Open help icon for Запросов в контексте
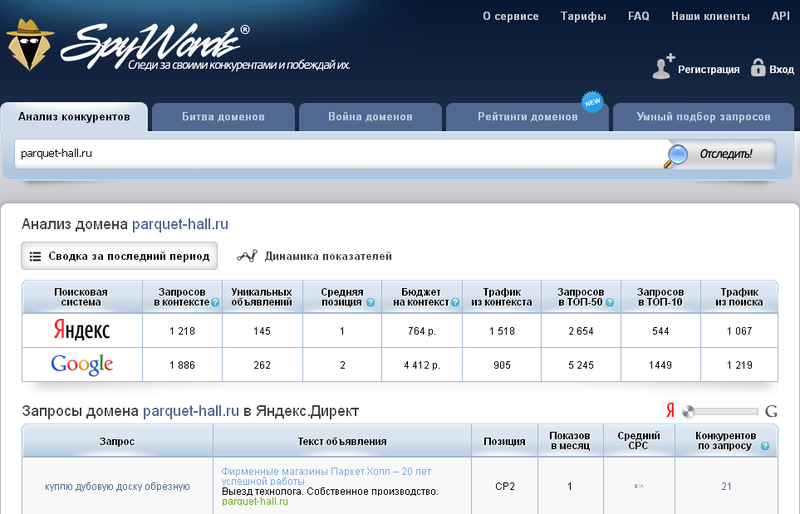The width and height of the screenshot is (800, 514). (215, 303)
